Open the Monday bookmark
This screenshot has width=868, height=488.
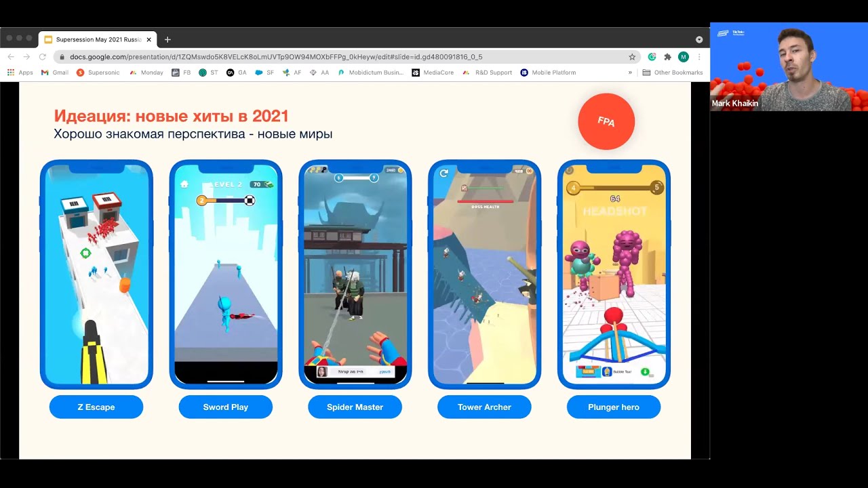146,73
